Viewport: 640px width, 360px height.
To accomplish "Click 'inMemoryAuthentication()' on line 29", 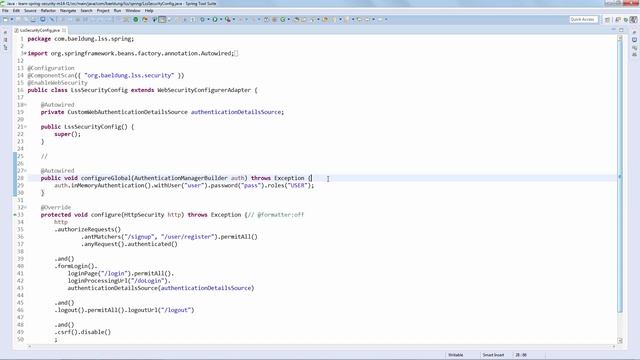I will click(111, 186).
